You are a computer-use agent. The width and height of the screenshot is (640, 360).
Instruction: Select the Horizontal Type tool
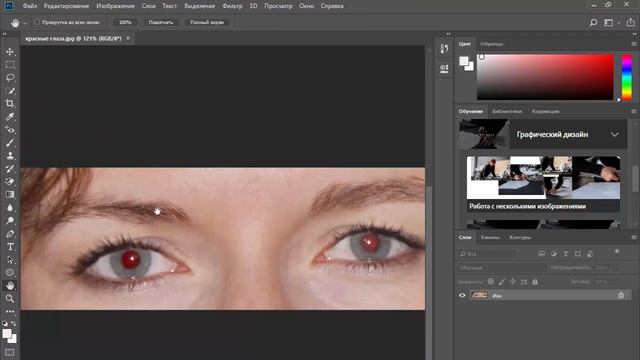tap(10, 247)
